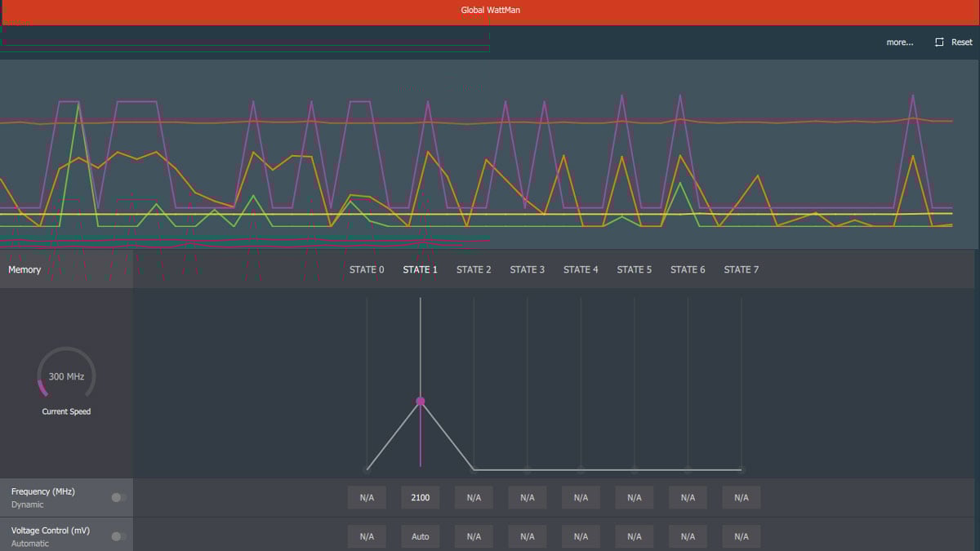Open the more... options link
This screenshot has height=551, width=980.
tap(900, 42)
